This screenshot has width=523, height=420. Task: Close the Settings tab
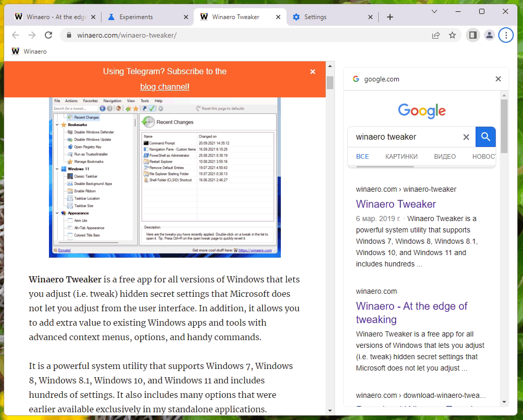(x=370, y=17)
